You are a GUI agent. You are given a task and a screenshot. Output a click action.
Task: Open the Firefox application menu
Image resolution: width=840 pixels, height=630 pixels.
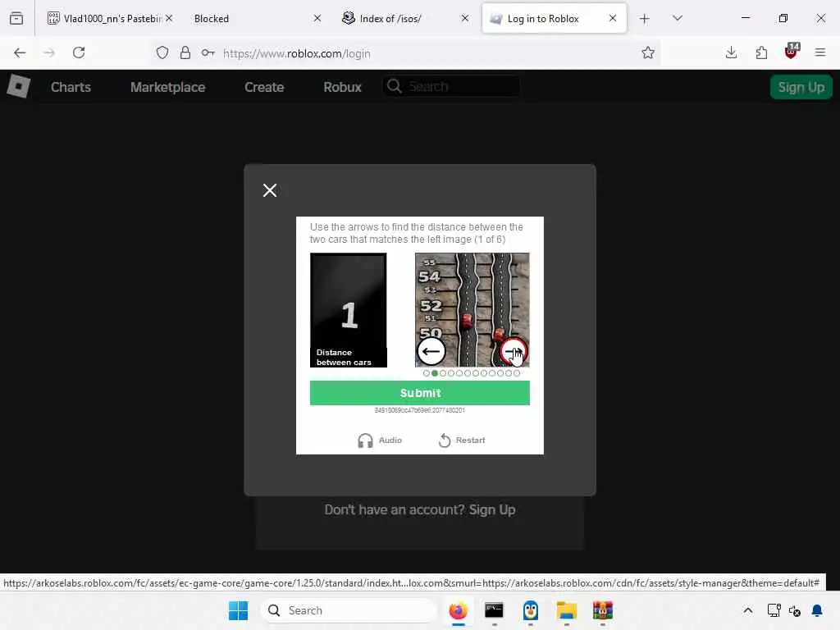[820, 52]
